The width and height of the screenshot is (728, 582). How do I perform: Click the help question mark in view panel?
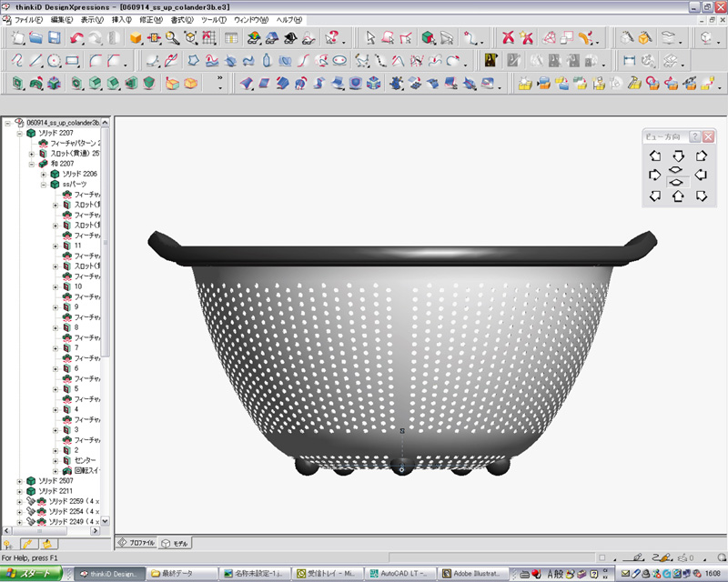694,136
